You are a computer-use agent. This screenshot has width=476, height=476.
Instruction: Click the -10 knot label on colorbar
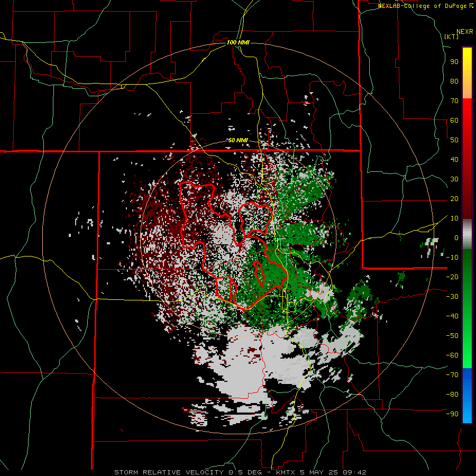pos(452,258)
